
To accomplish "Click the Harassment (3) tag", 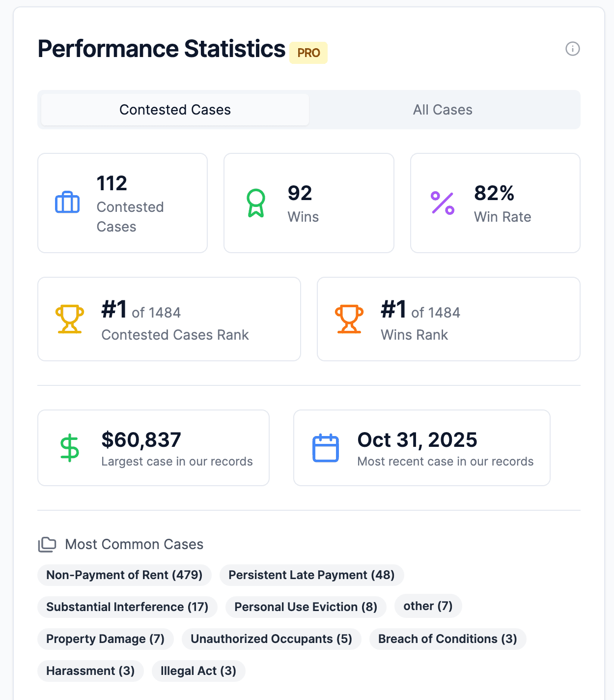I will tap(90, 671).
